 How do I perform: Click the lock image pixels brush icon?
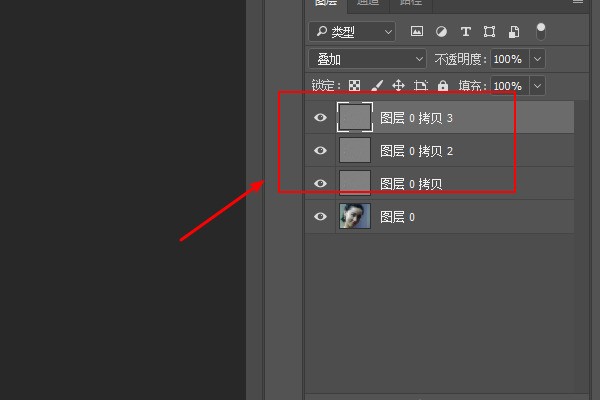(377, 86)
